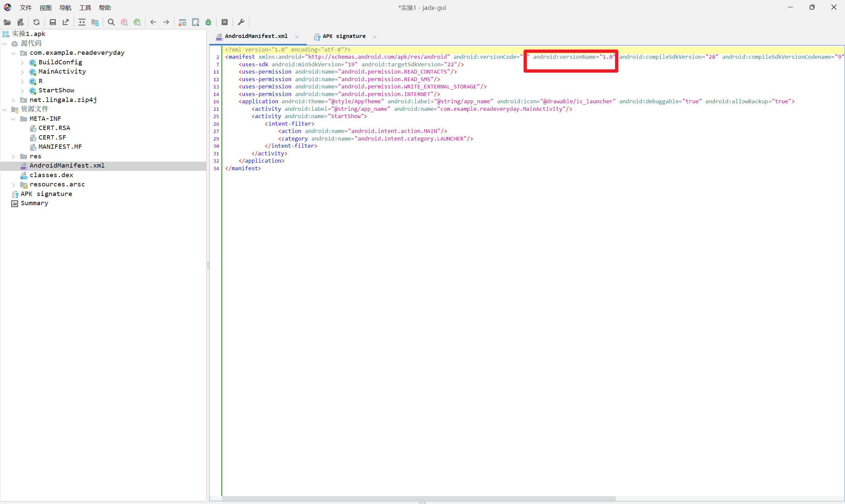Click android.intent.category.LAUNCHER text
The height and width of the screenshot is (504, 845).
coord(410,139)
